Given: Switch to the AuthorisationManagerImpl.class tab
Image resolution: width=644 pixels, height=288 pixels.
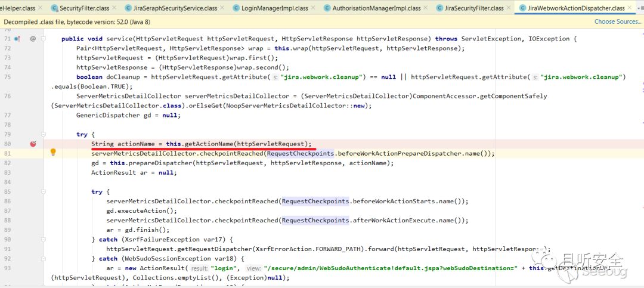Looking at the screenshot, I should [x=376, y=8].
